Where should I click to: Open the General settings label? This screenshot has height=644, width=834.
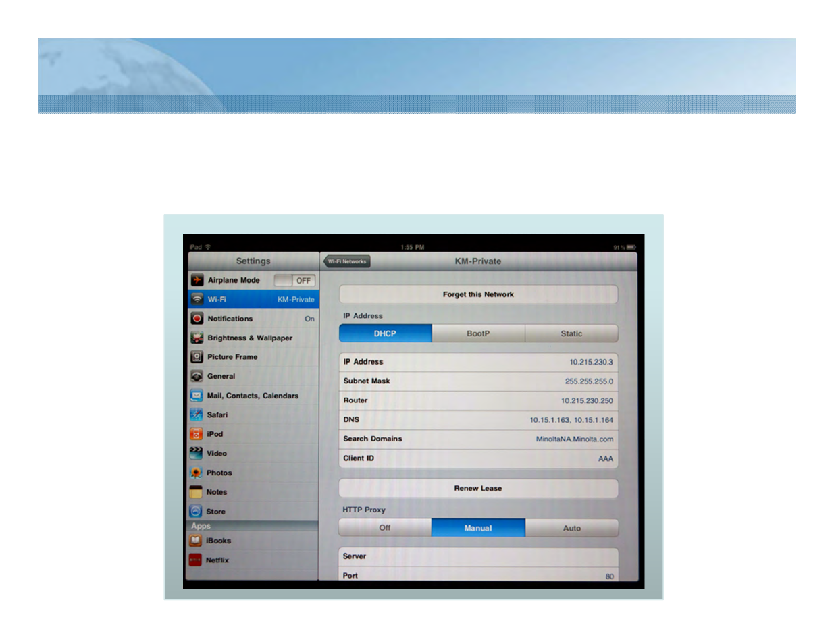[221, 377]
